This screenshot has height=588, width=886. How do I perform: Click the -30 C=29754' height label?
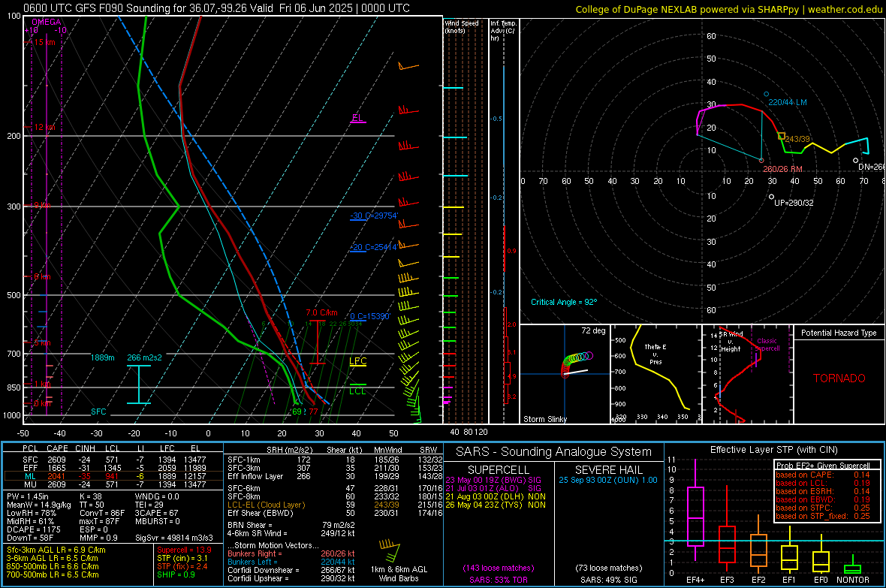coord(374,216)
